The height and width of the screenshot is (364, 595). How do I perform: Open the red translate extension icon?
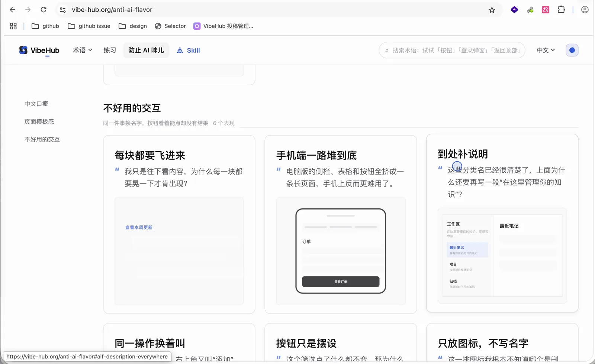pos(546,10)
